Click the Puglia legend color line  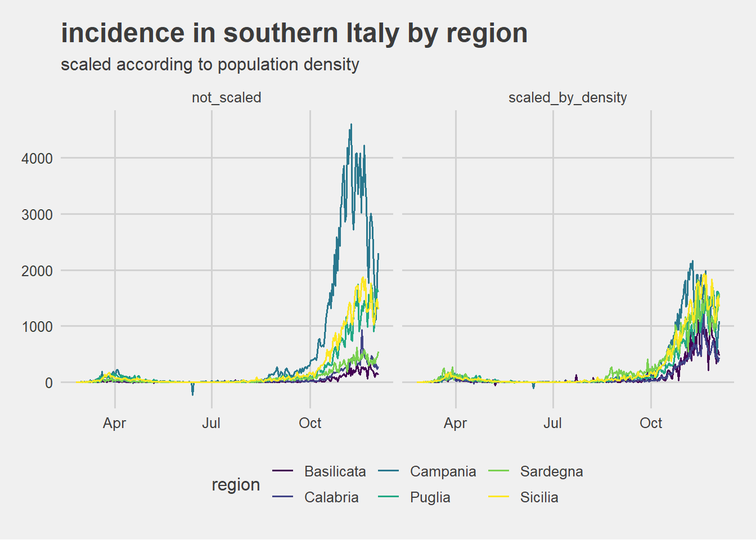point(389,497)
